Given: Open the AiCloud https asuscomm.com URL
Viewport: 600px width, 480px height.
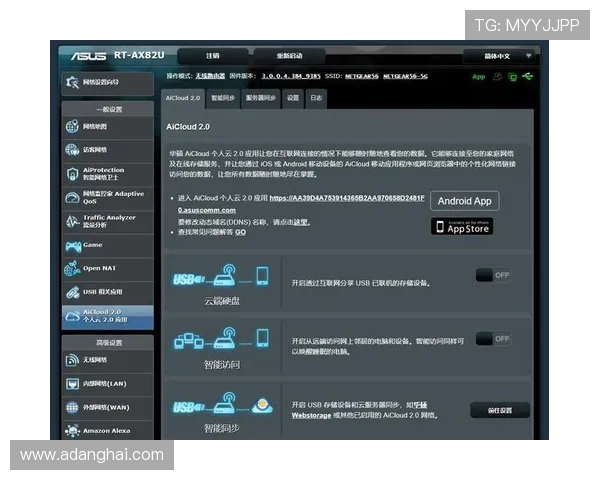Looking at the screenshot, I should point(347,198).
